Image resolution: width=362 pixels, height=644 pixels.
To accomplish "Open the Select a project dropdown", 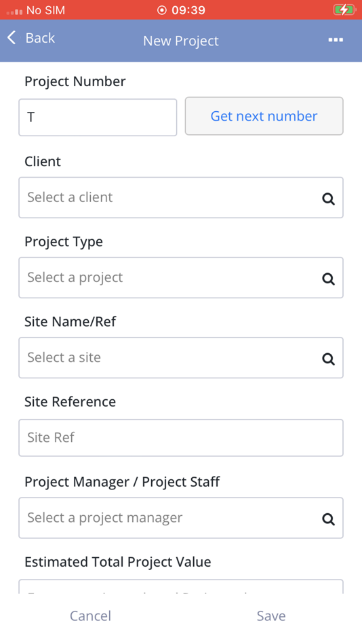I will coord(181,278).
